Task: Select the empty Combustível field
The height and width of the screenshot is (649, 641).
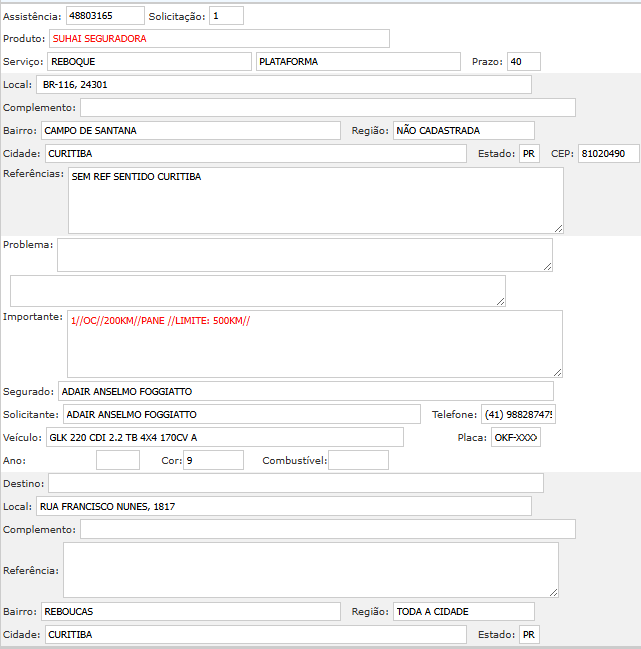Action: pos(358,460)
